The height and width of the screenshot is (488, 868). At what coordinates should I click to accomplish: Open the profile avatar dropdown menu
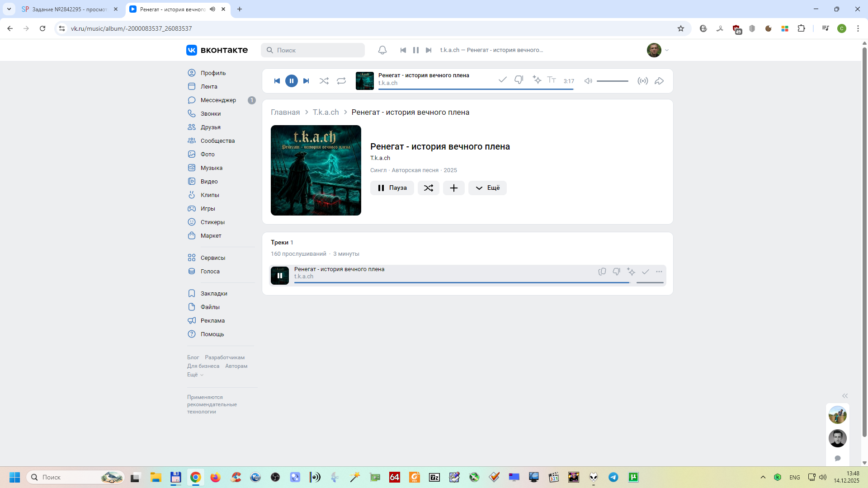[x=658, y=50]
